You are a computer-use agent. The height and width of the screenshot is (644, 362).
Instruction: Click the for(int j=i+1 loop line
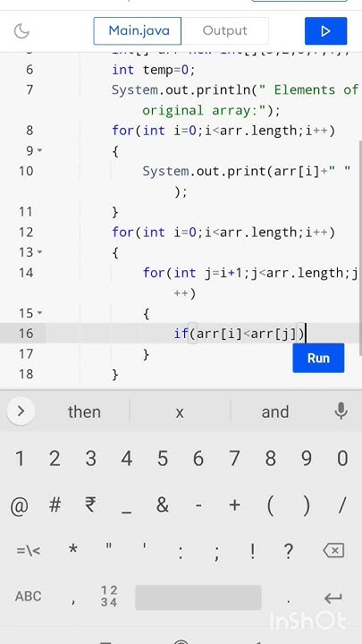click(250, 273)
